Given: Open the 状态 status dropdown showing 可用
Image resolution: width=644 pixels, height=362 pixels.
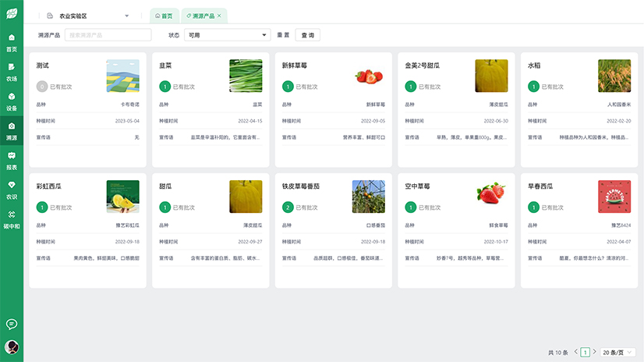Looking at the screenshot, I should (227, 35).
